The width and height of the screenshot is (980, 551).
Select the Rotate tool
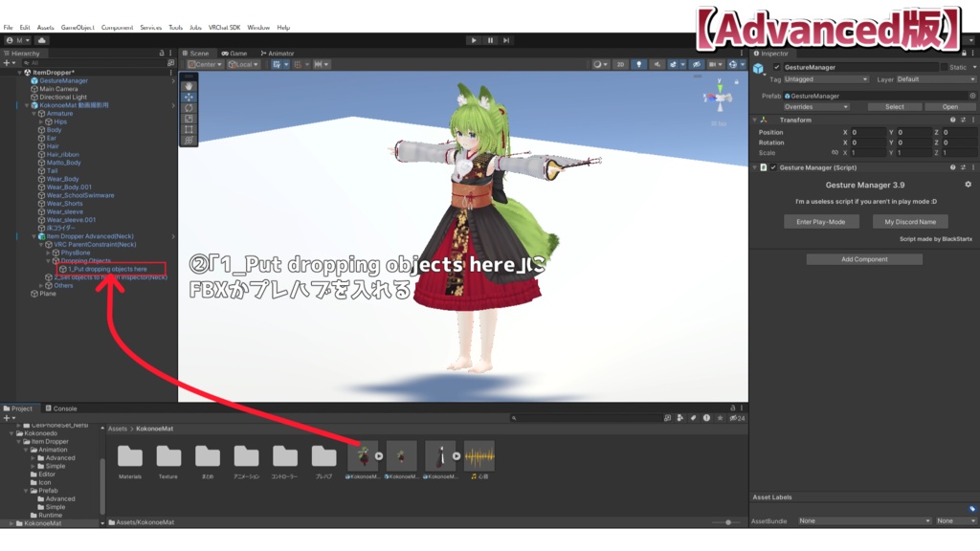189,107
